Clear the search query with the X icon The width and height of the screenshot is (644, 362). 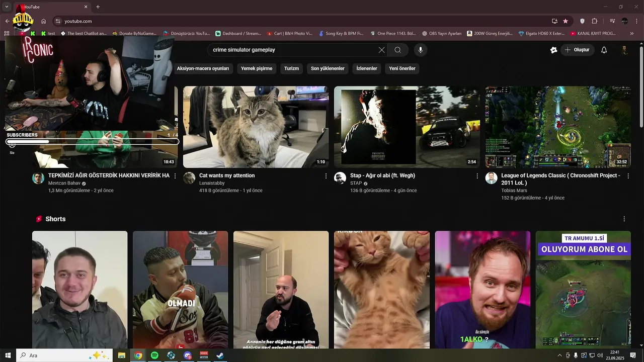click(x=381, y=50)
